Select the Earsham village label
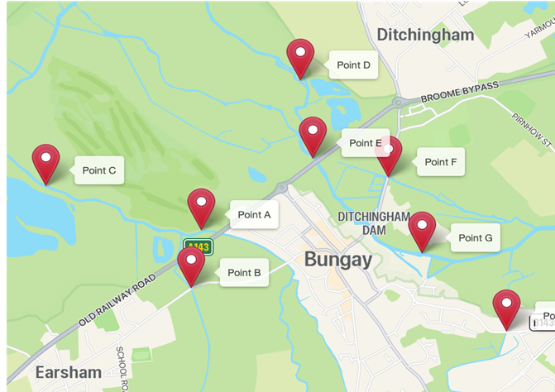This screenshot has height=392, width=555. point(69,372)
